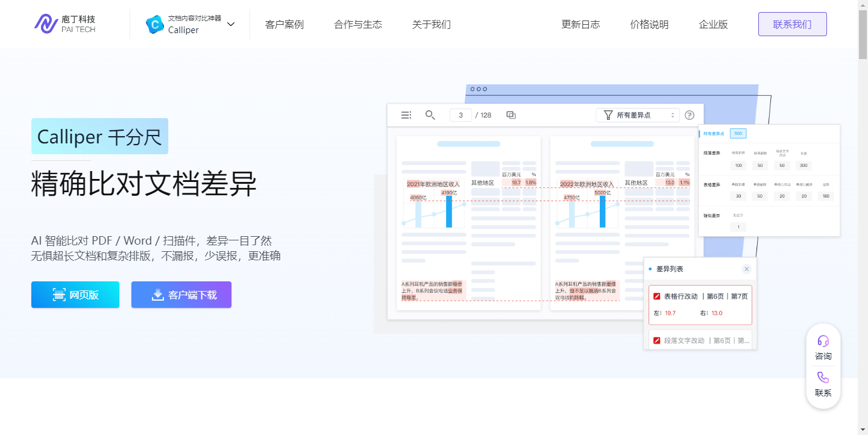Click the page number field showing 3
Viewport: 868px width, 435px height.
[461, 115]
